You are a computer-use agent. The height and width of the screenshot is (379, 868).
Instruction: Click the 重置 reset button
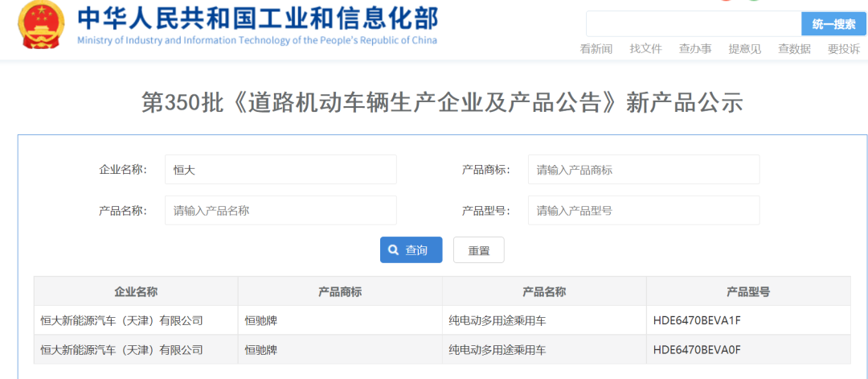pyautogui.click(x=479, y=250)
